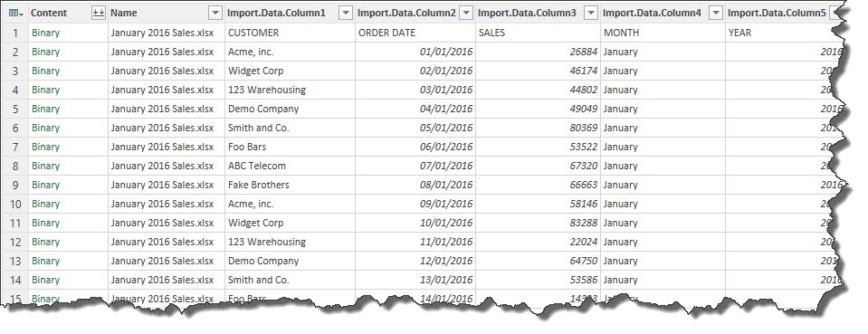Select the Fake Brothers customer cell
This screenshot has width=868, height=334.
[290, 185]
